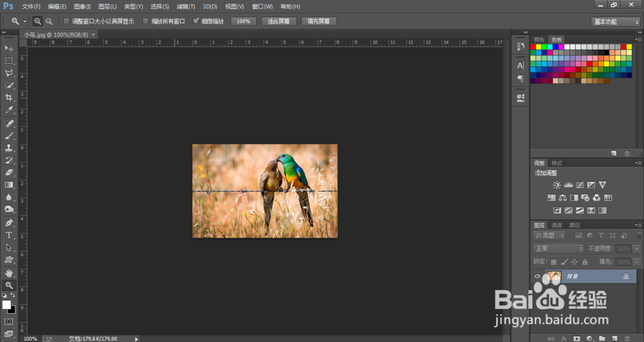Viewport: 644px width, 342px height.
Task: Open the layers panel flyout menu
Action: [638, 225]
